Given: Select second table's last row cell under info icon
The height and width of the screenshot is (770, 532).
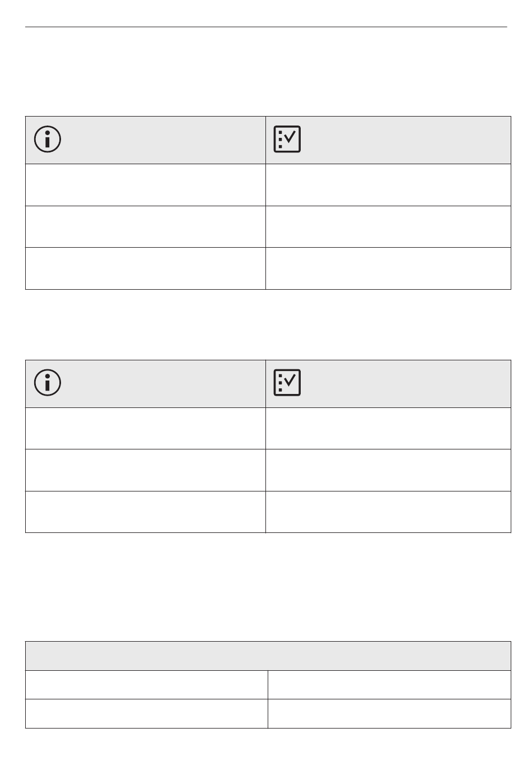Looking at the screenshot, I should 146,512.
